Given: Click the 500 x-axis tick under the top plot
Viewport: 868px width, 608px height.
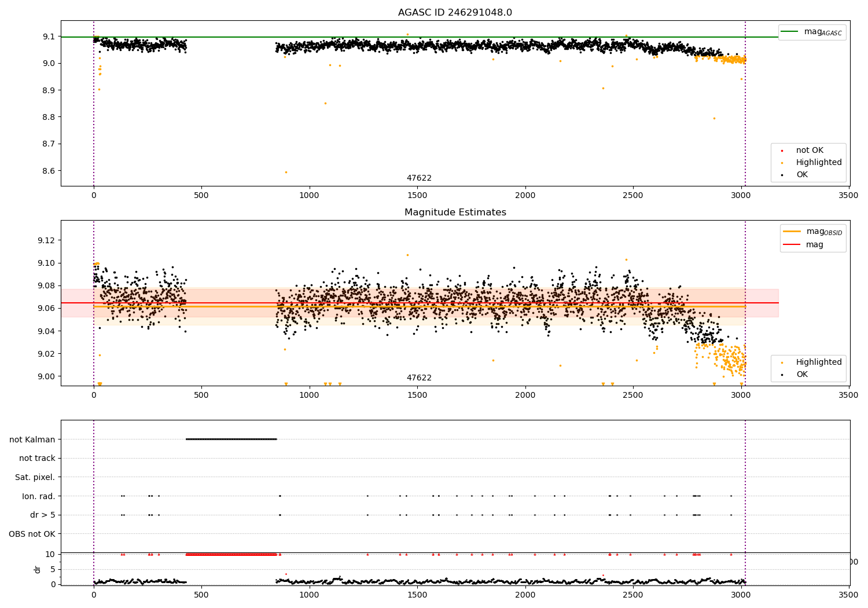Looking at the screenshot, I should 201,195.
